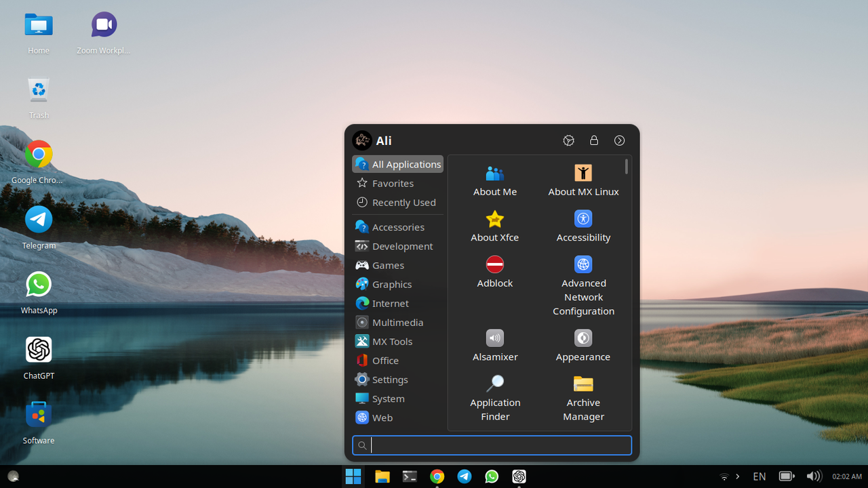Open the Archive Manager

[583, 384]
